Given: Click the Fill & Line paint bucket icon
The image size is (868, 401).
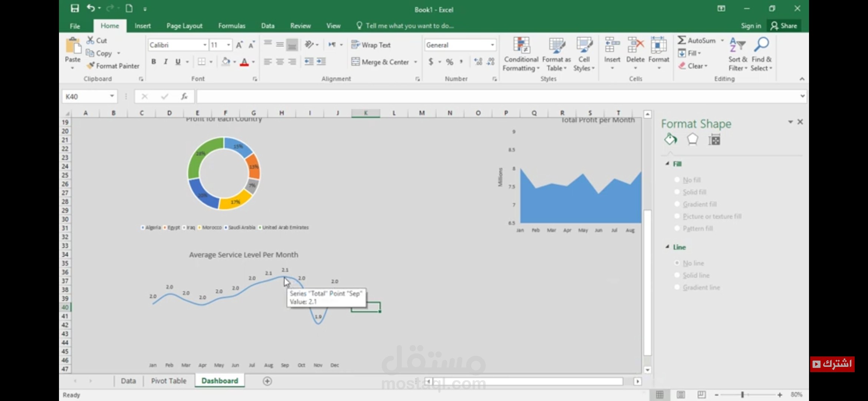Looking at the screenshot, I should (x=671, y=140).
